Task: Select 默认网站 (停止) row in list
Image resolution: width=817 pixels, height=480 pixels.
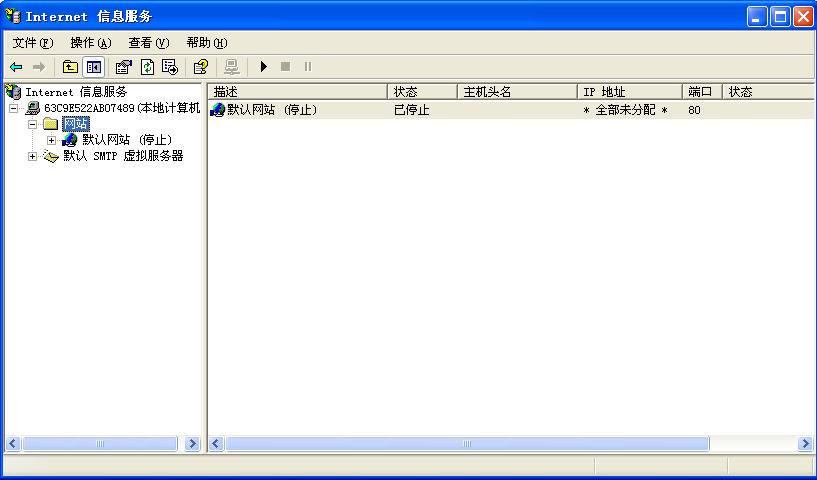Action: coord(271,110)
